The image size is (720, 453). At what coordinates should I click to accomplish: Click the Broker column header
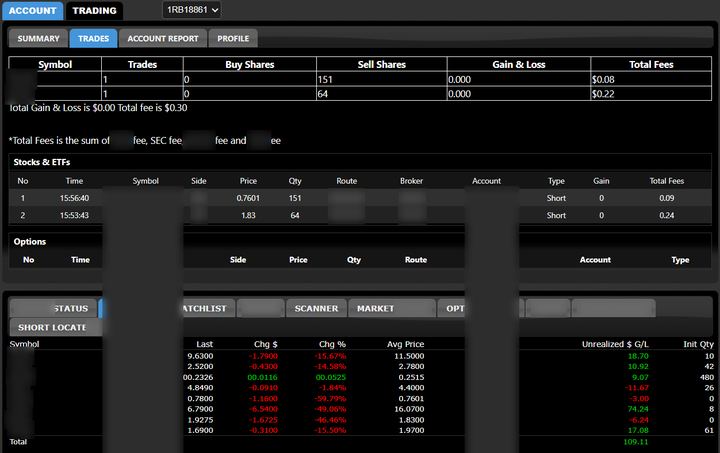point(411,181)
